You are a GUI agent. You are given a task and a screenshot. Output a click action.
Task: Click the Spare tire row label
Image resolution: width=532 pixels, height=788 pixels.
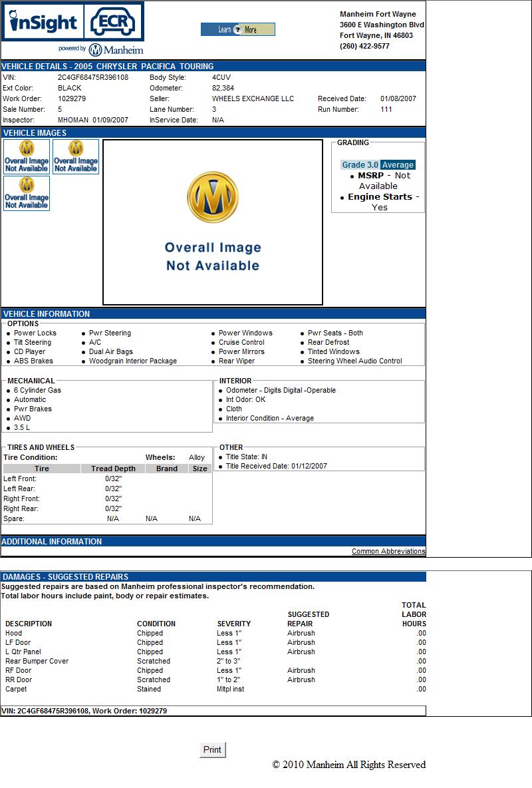[13, 518]
